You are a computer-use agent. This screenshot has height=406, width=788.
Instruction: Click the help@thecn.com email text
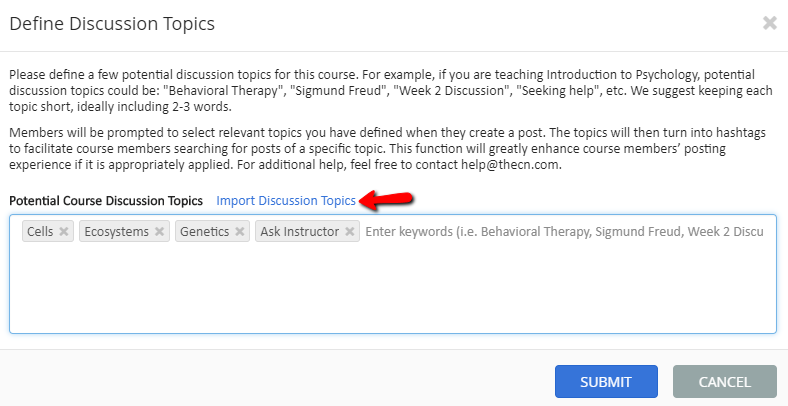tap(510, 165)
